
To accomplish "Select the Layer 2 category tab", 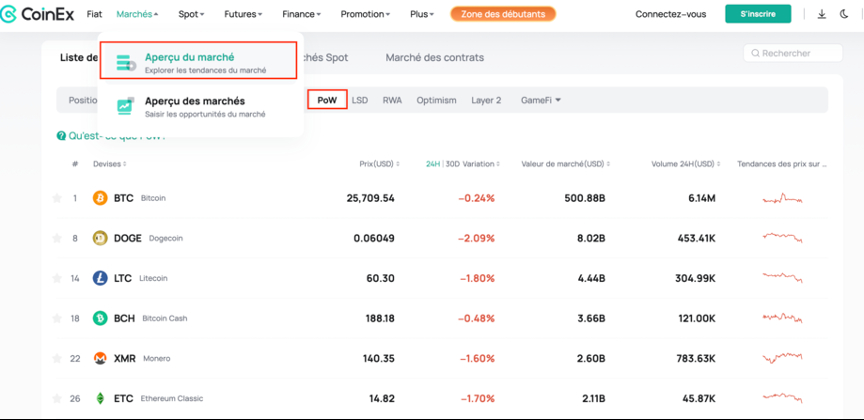I will tap(486, 100).
